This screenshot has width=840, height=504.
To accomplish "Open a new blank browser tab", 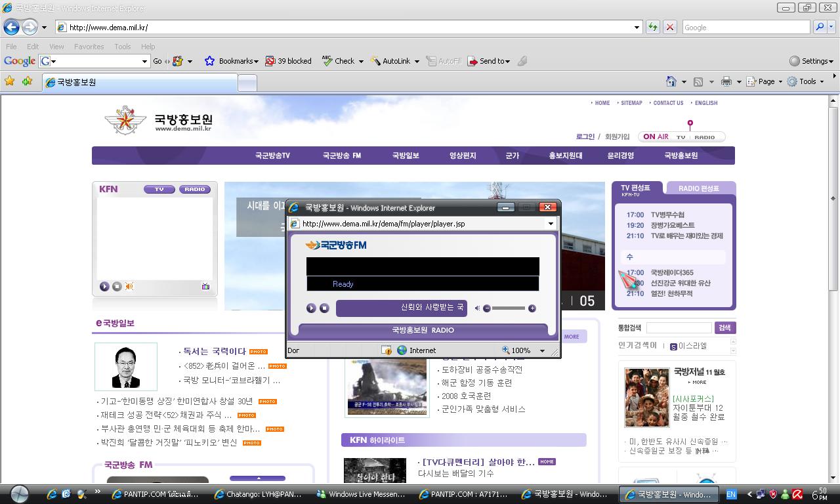I will 247,83.
